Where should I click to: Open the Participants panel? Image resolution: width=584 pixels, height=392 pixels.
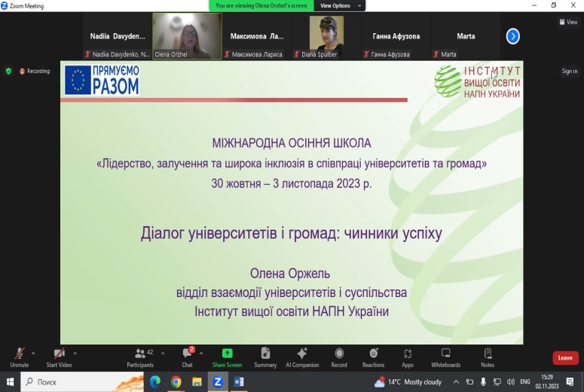(140, 358)
